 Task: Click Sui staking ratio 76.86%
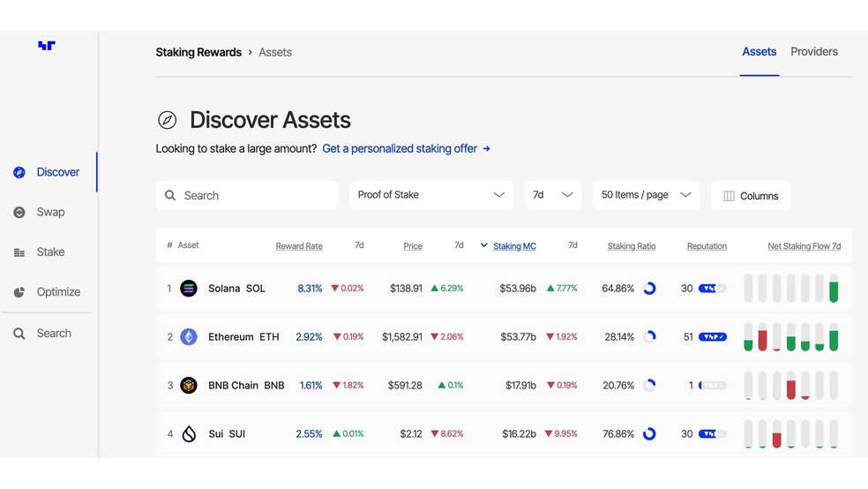618,433
